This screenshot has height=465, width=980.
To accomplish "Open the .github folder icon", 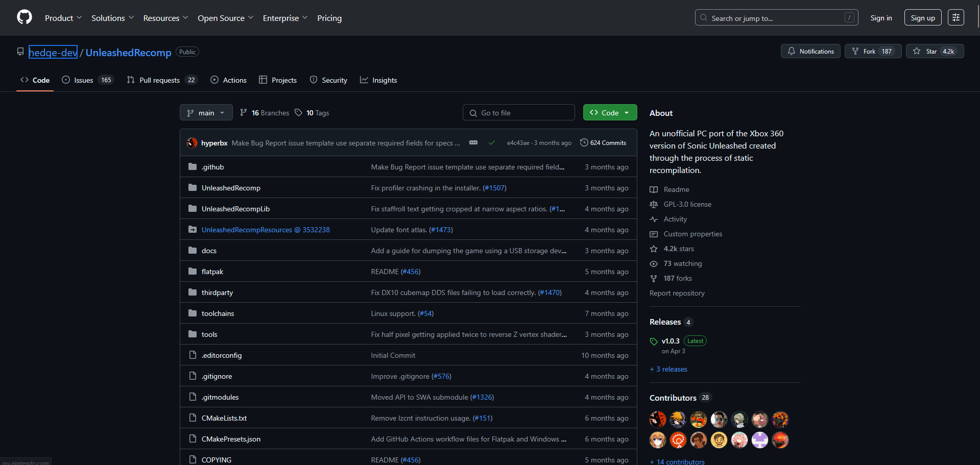I will tap(193, 167).
